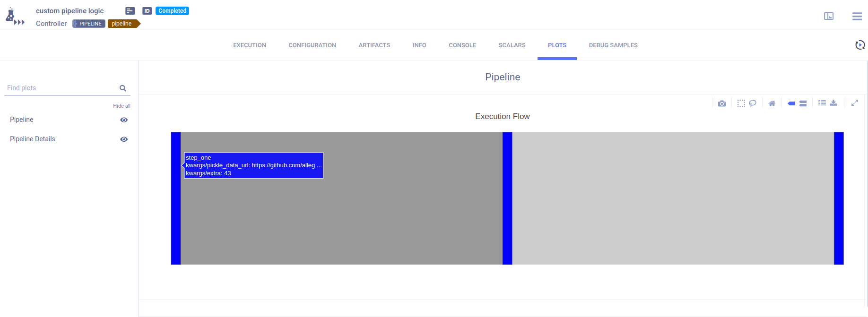The height and width of the screenshot is (317, 868).
Task: Click the custom pipeline logic title
Action: (x=70, y=11)
